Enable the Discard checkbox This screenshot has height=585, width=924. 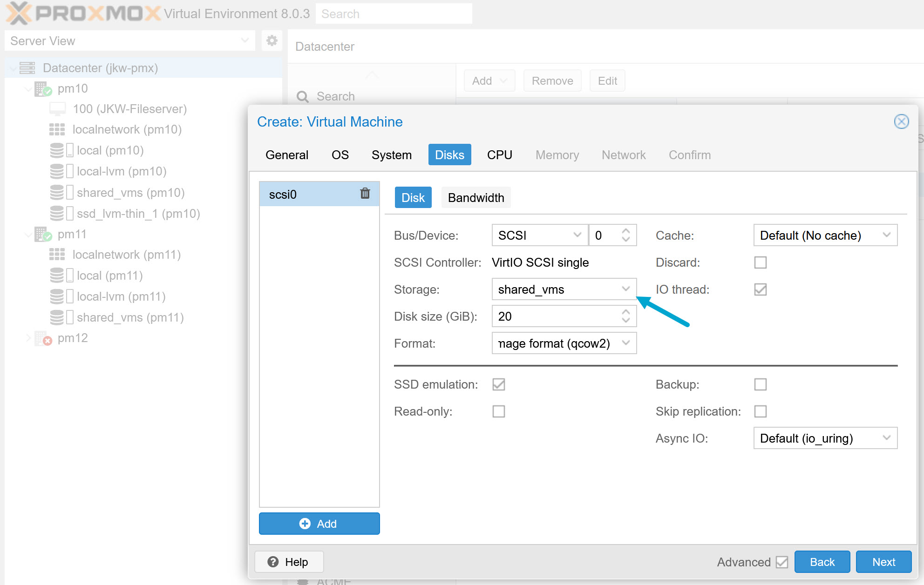pos(760,262)
